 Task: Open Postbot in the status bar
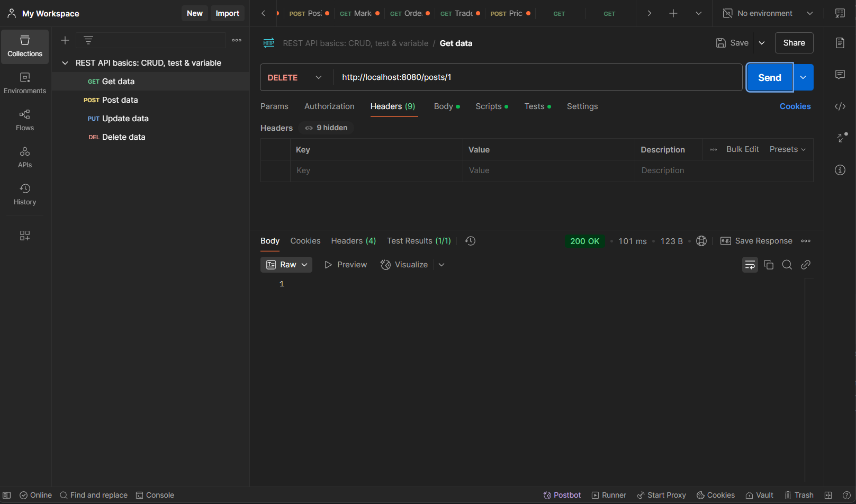562,495
